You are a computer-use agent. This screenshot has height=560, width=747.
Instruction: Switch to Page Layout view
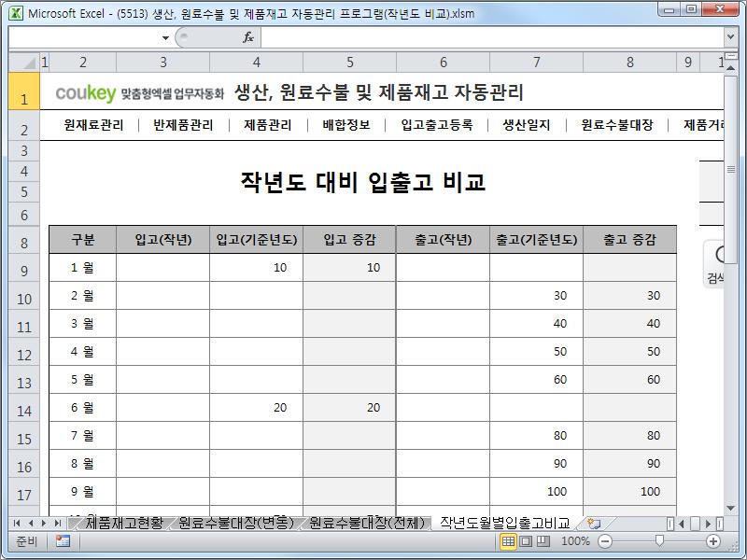click(x=526, y=541)
